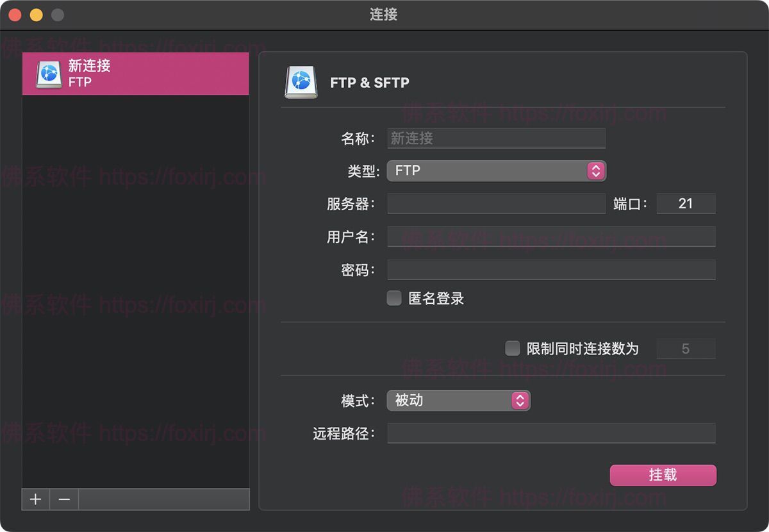This screenshot has height=532, width=769.
Task: Enable the 匿名登录 checkbox
Action: pos(394,298)
